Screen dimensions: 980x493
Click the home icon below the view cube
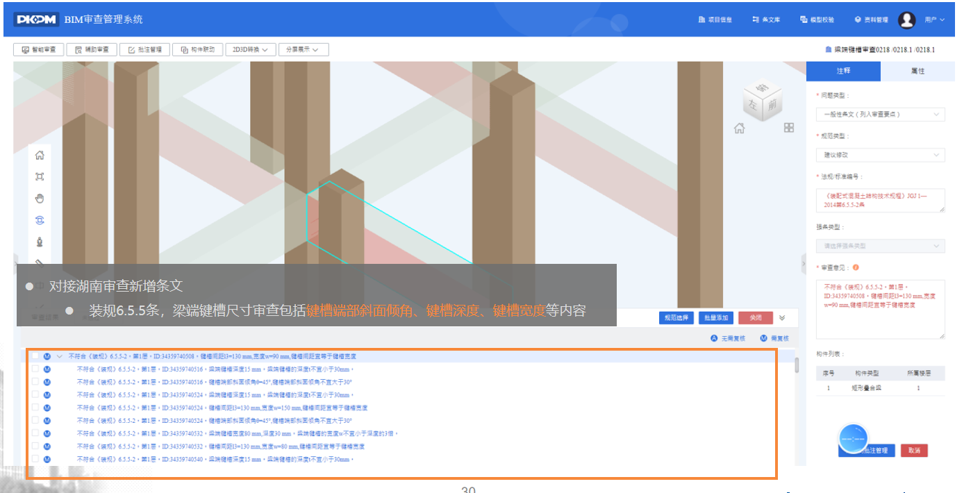(740, 128)
